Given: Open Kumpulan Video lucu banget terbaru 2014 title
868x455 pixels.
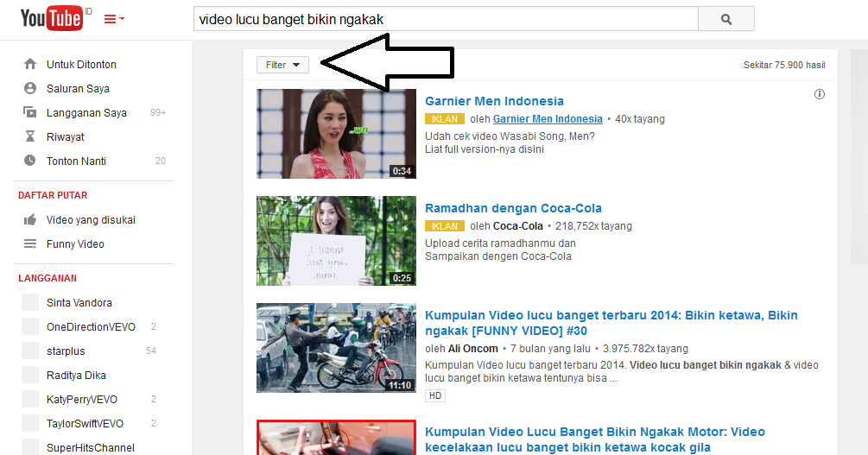Looking at the screenshot, I should tap(611, 323).
